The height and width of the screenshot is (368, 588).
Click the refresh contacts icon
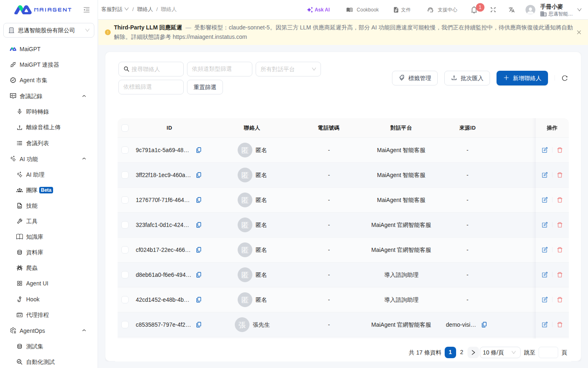(565, 78)
